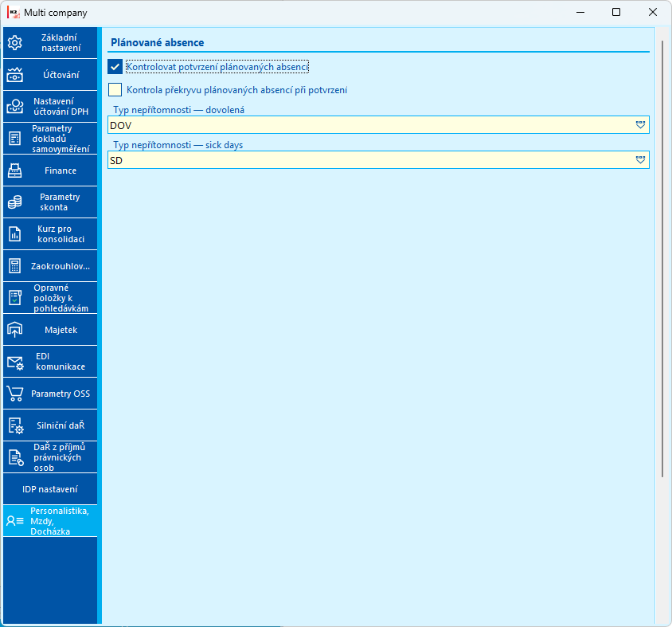Open Parametry OSS section
672x627 pixels.
pyautogui.click(x=50, y=394)
